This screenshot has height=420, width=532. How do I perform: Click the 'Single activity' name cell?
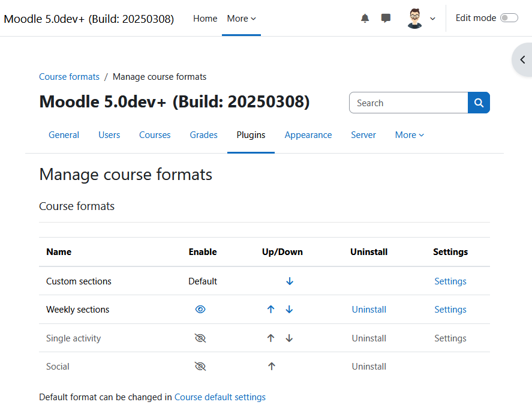tap(74, 338)
